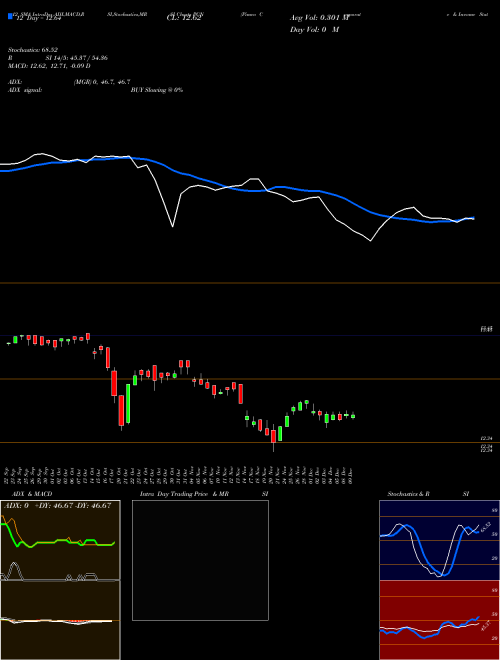Click the MACD: 12.62, 12.71, -0.09 D line
The height and width of the screenshot is (660, 500).
(x=49, y=66)
